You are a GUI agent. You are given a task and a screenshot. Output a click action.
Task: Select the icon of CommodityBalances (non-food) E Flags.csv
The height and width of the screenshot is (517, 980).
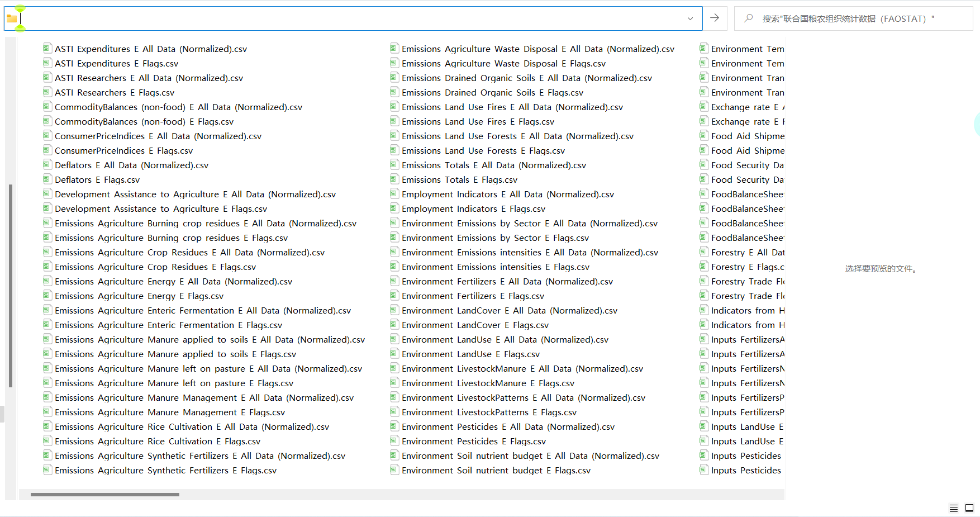click(x=47, y=121)
